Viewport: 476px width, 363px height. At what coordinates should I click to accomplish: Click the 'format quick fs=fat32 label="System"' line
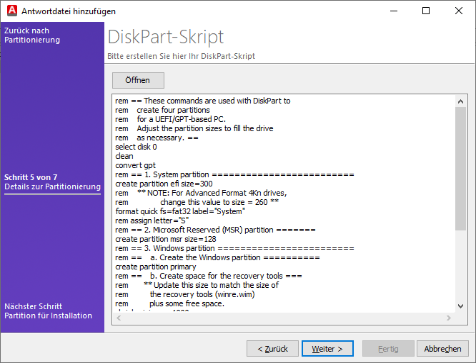point(180,211)
